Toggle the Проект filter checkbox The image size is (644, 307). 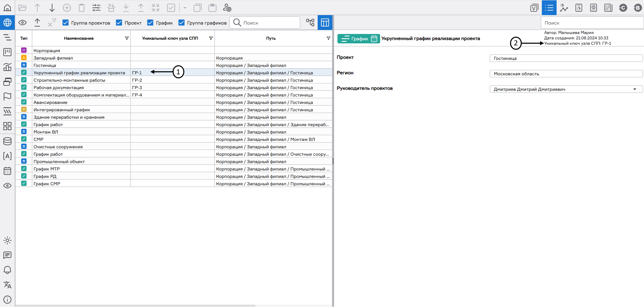(x=119, y=23)
